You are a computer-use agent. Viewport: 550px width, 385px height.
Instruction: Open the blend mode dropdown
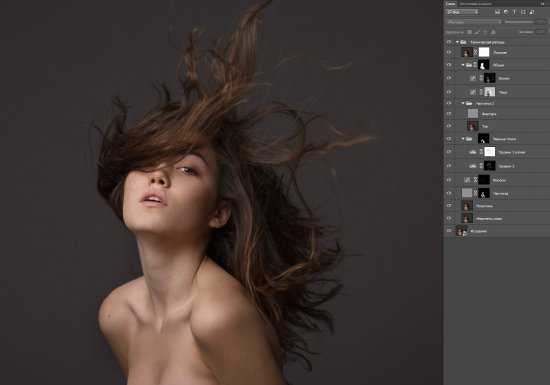(x=474, y=22)
